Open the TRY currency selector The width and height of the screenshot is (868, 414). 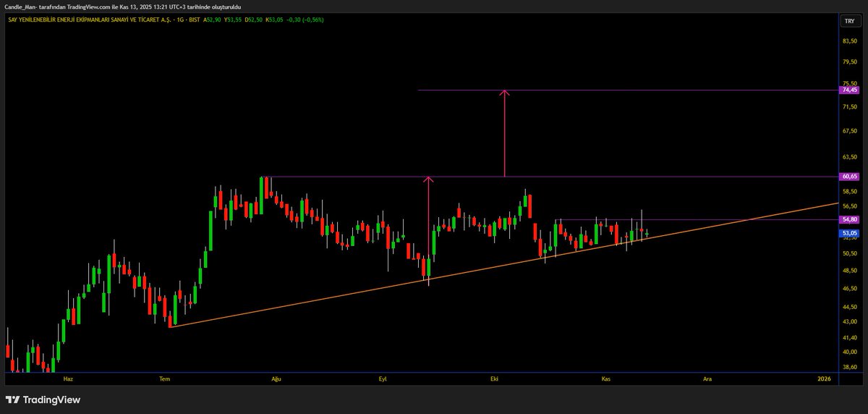tap(849, 22)
